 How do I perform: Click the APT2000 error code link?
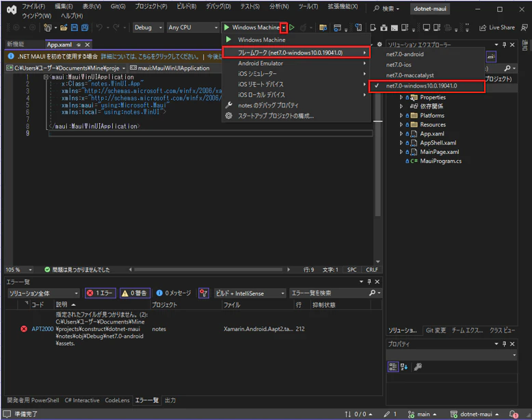tap(42, 329)
